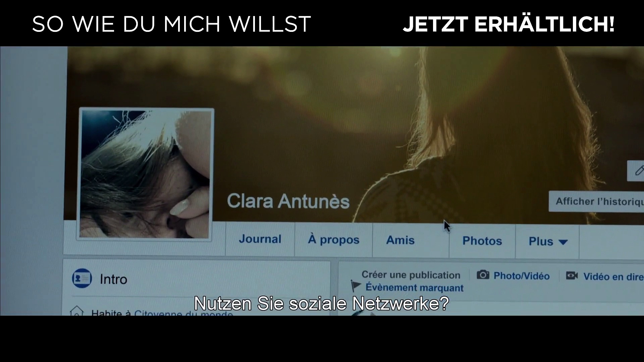The image size is (644, 362).
Task: Expand the Plus dropdown menu
Action: [541, 241]
